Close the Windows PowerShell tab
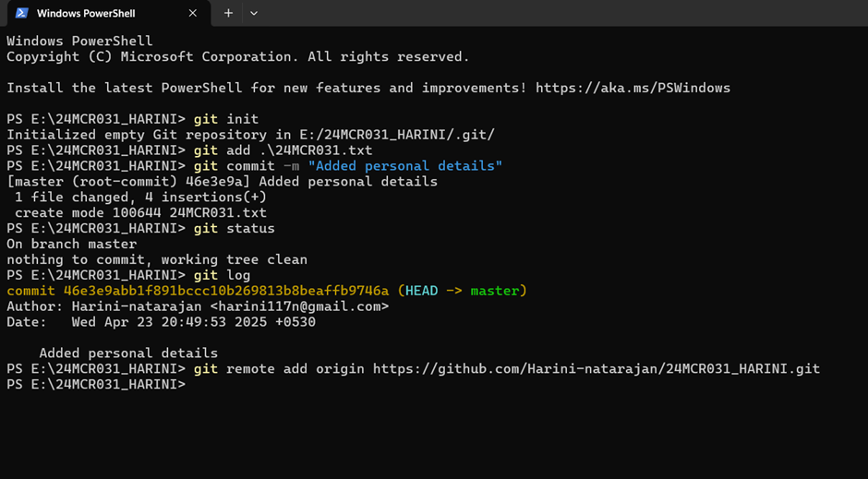 click(x=193, y=13)
